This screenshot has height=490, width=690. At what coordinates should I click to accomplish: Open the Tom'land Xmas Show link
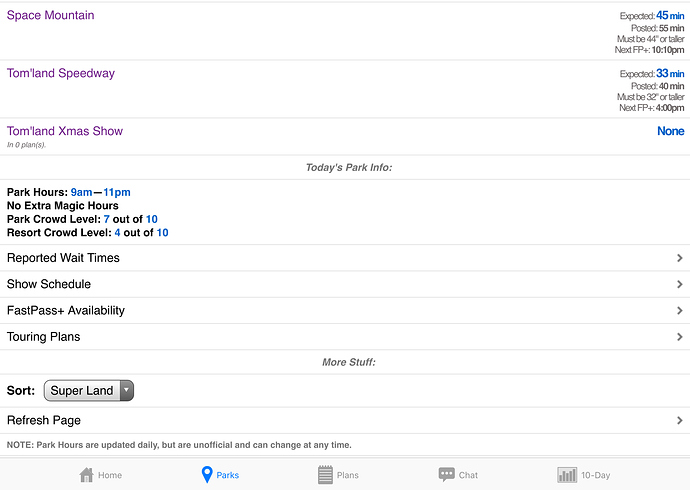click(65, 131)
